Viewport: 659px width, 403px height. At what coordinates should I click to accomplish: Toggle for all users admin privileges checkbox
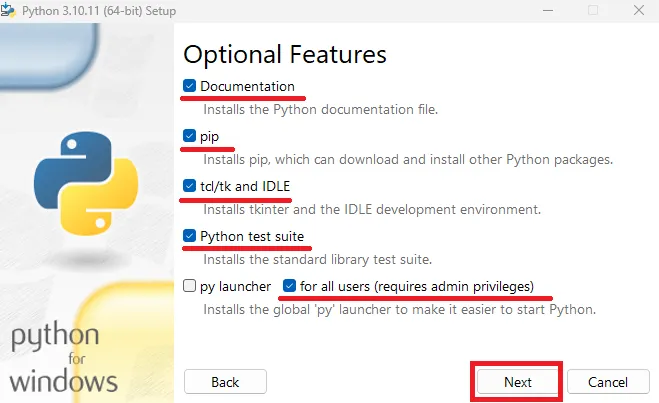click(x=290, y=286)
